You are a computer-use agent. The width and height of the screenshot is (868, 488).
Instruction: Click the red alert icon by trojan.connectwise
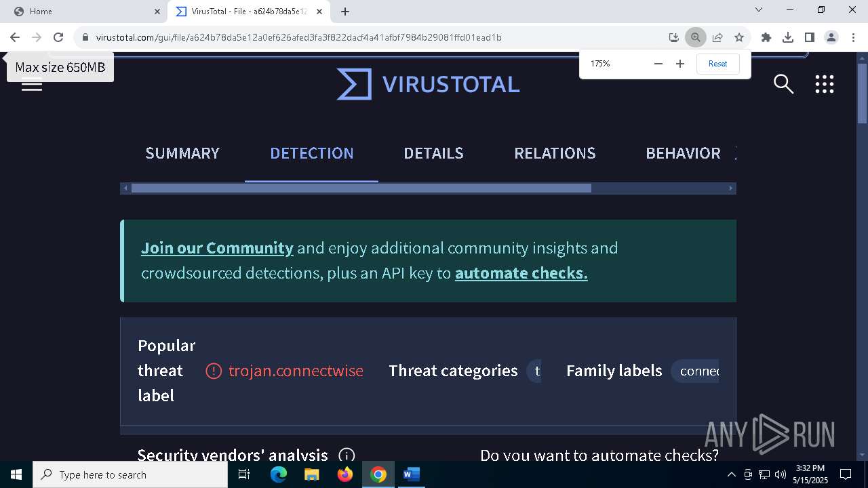coord(214,371)
